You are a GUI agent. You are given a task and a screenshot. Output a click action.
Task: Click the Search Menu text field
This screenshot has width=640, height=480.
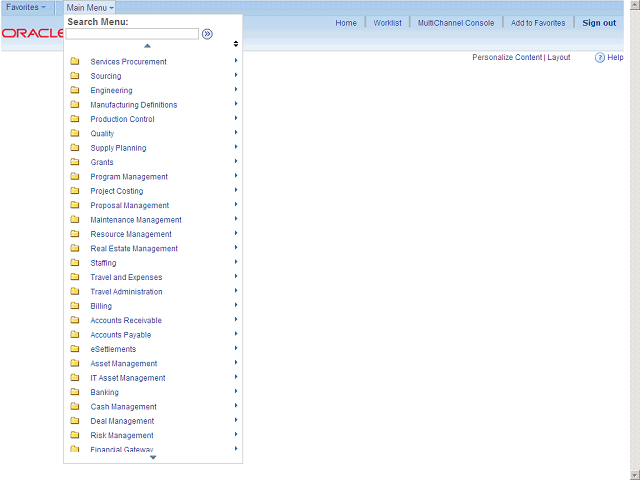(132, 34)
